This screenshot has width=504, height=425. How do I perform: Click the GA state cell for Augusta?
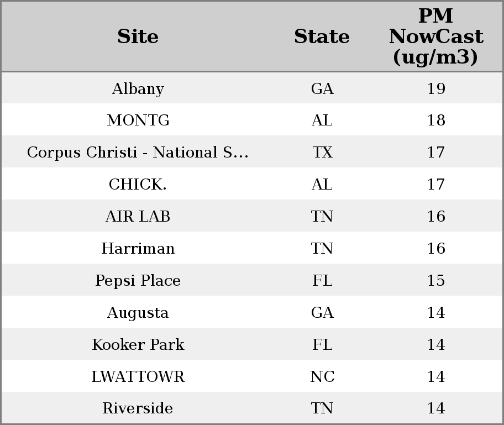coord(322,313)
